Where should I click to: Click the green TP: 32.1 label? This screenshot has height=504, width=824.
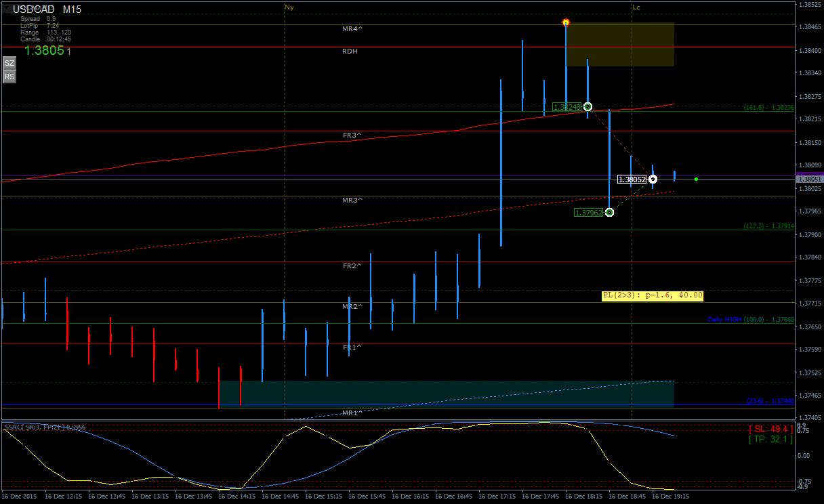click(x=770, y=439)
